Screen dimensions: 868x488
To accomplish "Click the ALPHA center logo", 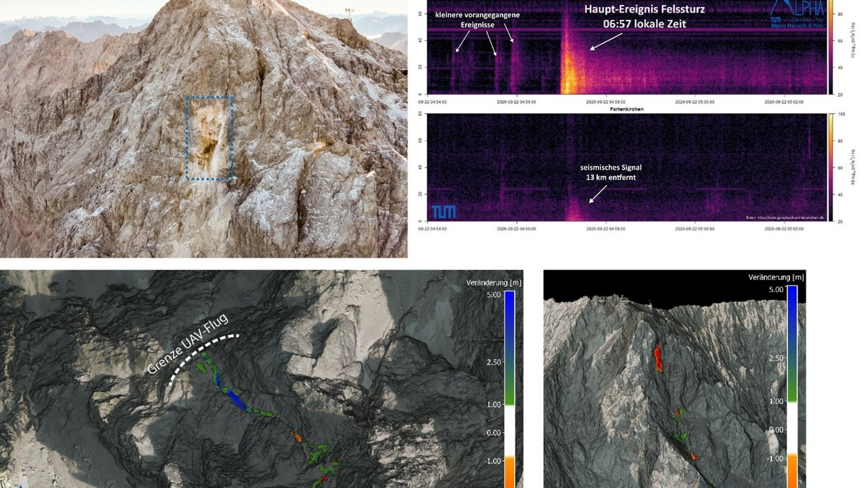I will [x=797, y=14].
